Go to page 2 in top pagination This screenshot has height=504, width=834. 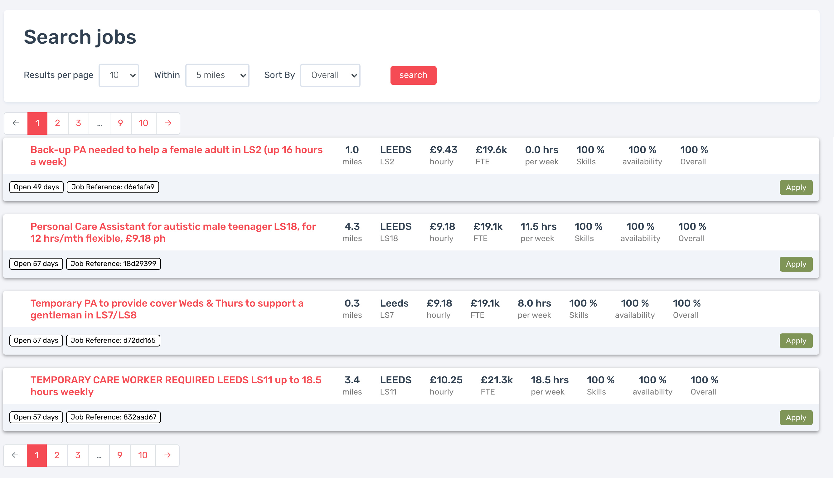[x=57, y=123]
